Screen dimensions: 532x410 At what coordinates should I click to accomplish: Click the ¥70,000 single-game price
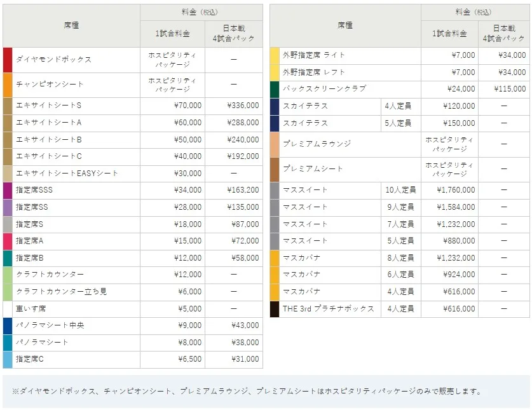pos(188,106)
